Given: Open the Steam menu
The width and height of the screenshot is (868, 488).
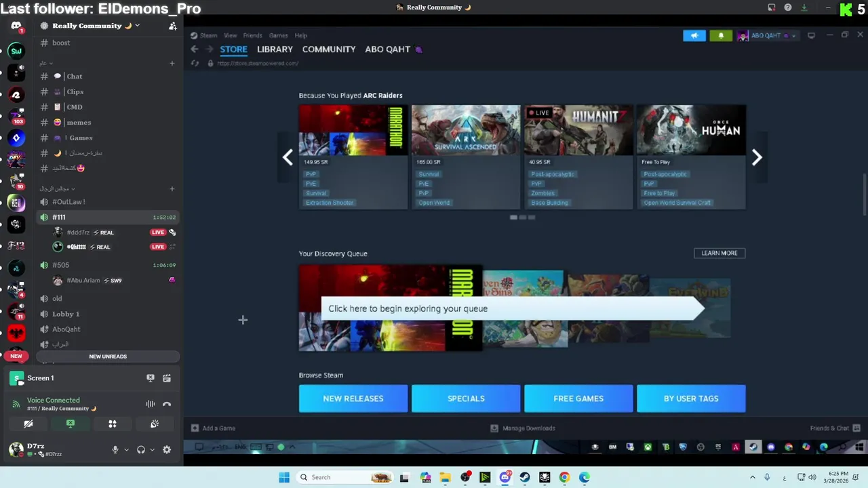Looking at the screenshot, I should click(x=204, y=35).
